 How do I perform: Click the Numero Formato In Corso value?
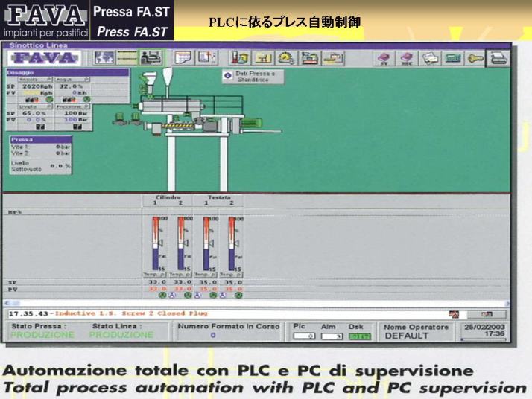tap(213, 335)
